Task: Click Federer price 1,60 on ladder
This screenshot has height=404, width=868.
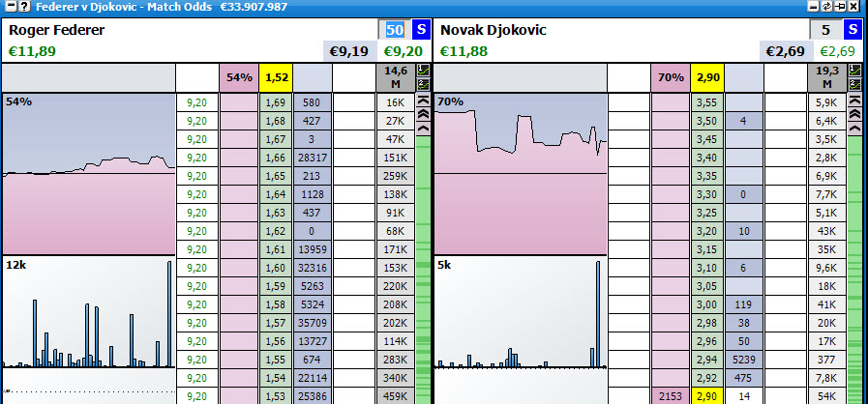Action: point(276,268)
